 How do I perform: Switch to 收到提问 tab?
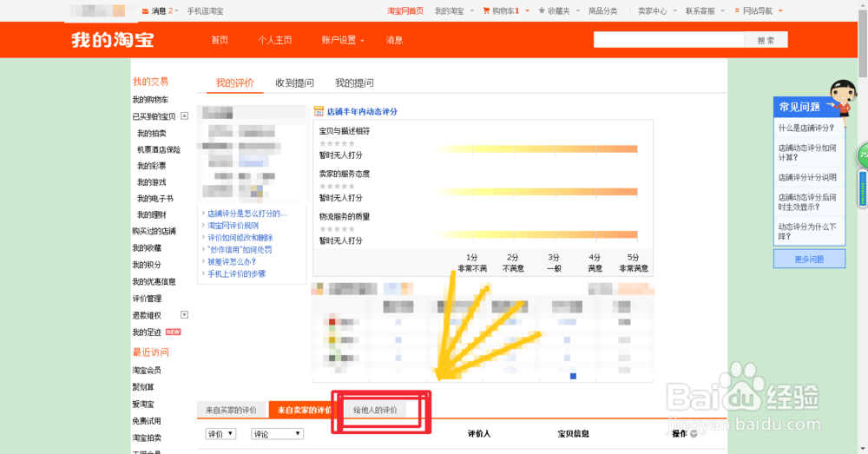tap(294, 83)
